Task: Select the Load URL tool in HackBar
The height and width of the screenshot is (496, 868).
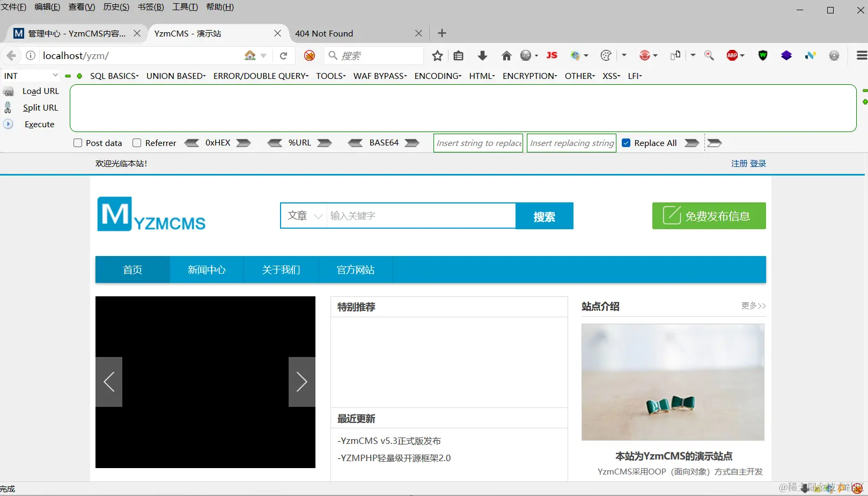Action: (x=40, y=91)
